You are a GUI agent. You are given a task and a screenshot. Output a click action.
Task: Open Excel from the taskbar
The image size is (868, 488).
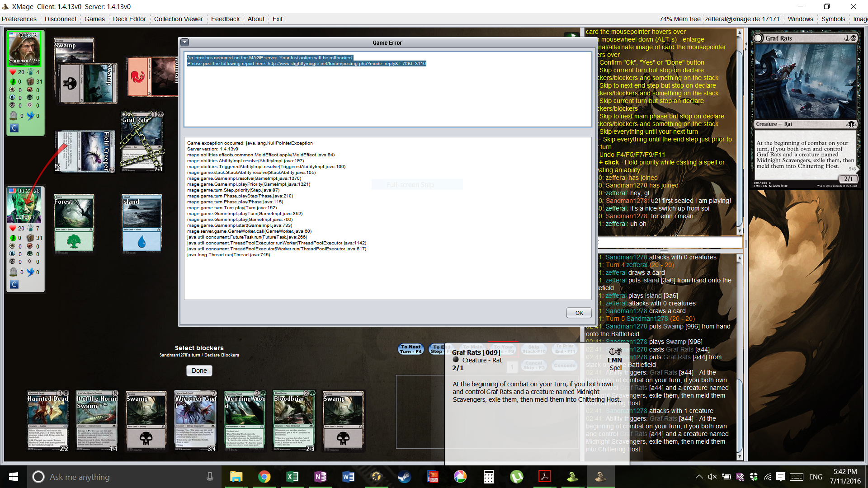(292, 477)
